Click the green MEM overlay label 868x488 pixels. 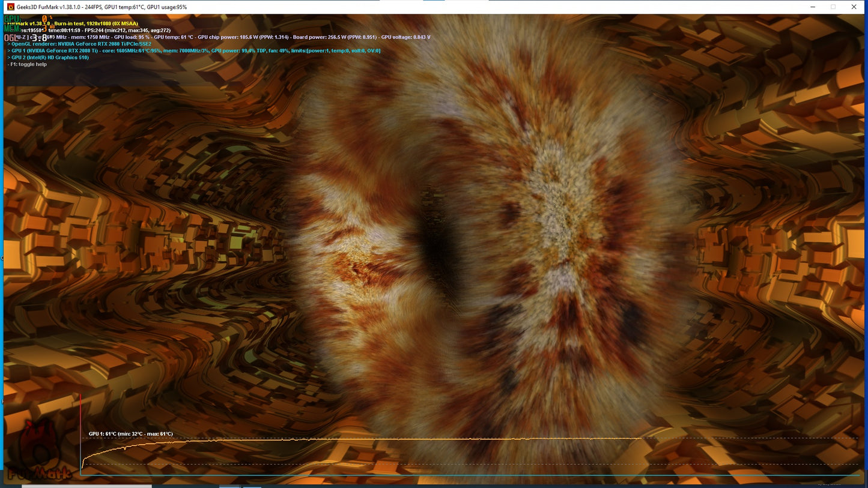12,28
